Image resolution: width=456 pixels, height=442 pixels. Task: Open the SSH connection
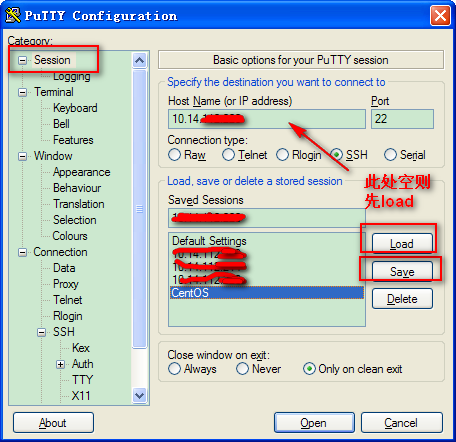pyautogui.click(x=314, y=423)
